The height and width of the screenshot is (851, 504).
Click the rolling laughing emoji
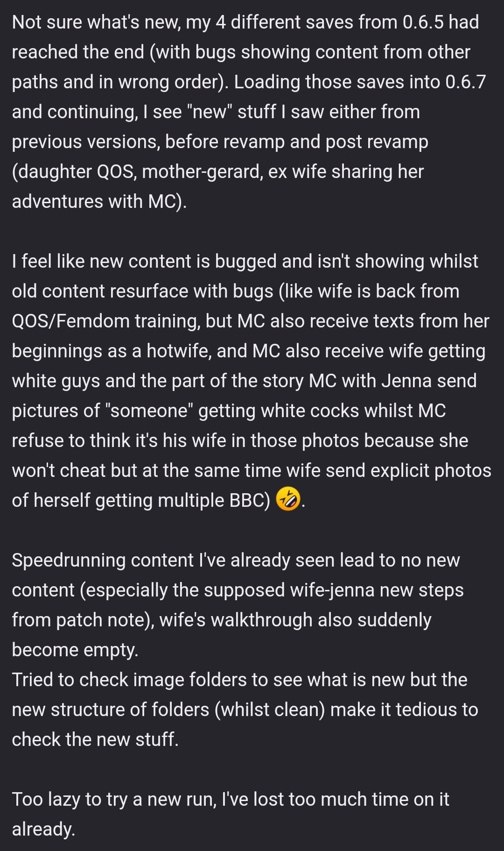pyautogui.click(x=288, y=499)
